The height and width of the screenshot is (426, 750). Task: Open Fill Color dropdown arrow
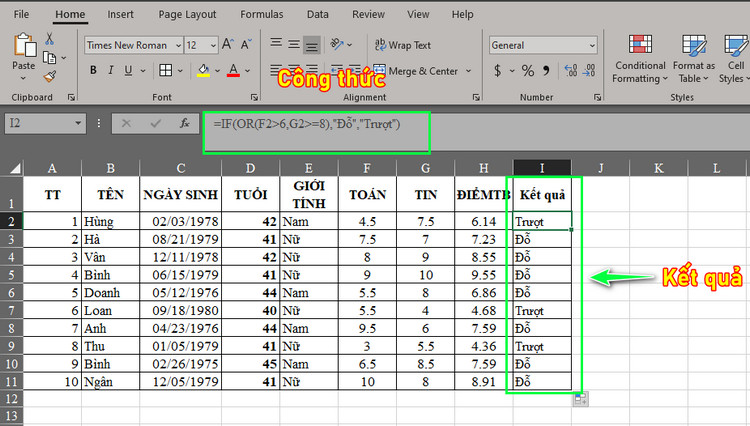click(x=217, y=71)
